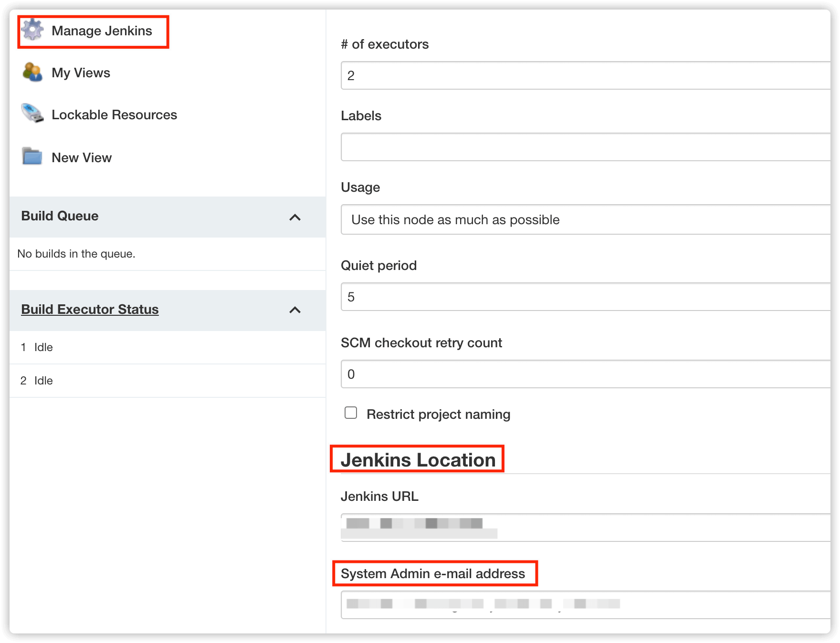This screenshot has height=643, width=840.
Task: Click the My Views people icon
Action: 32,72
